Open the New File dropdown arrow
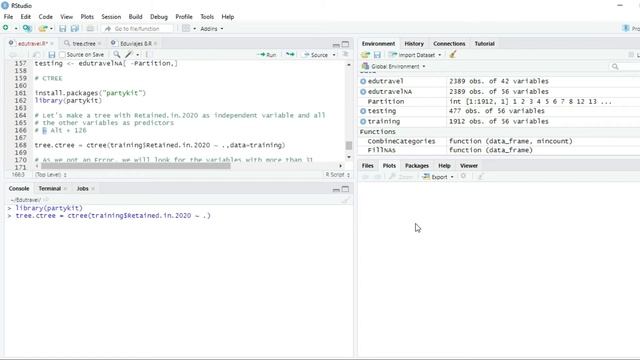 pyautogui.click(x=16, y=29)
